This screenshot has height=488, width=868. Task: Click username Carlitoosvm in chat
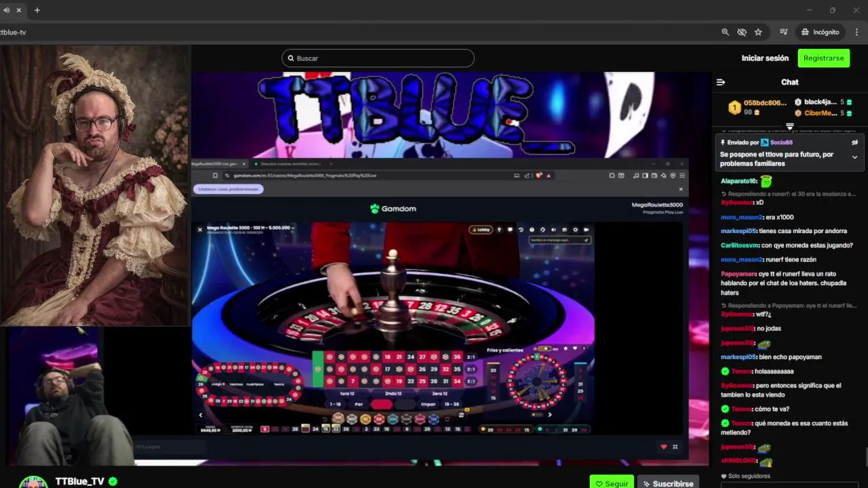[x=740, y=245]
